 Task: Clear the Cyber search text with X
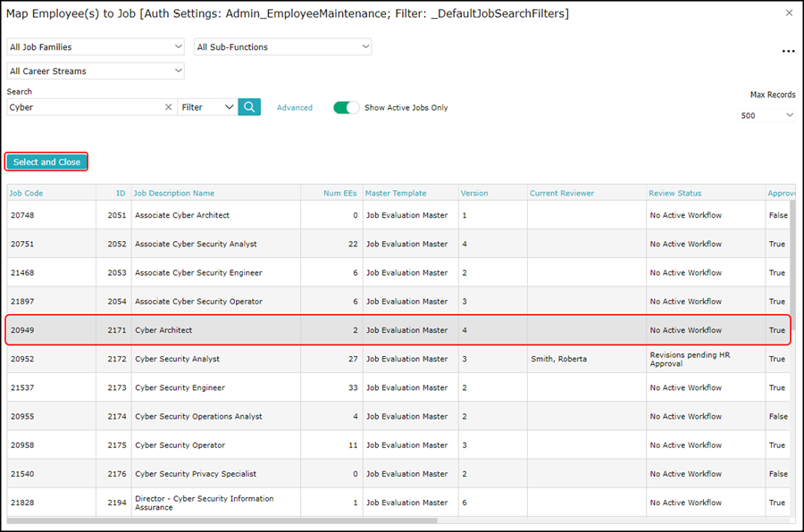168,107
